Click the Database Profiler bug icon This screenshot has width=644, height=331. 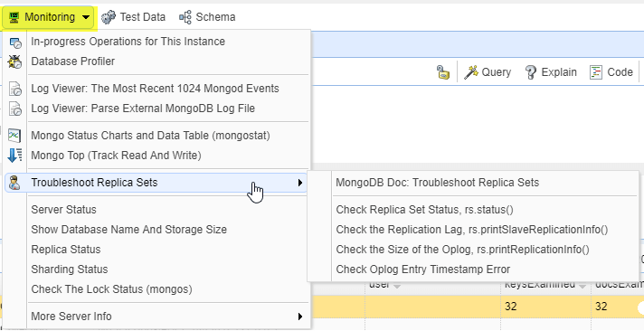pyautogui.click(x=14, y=61)
